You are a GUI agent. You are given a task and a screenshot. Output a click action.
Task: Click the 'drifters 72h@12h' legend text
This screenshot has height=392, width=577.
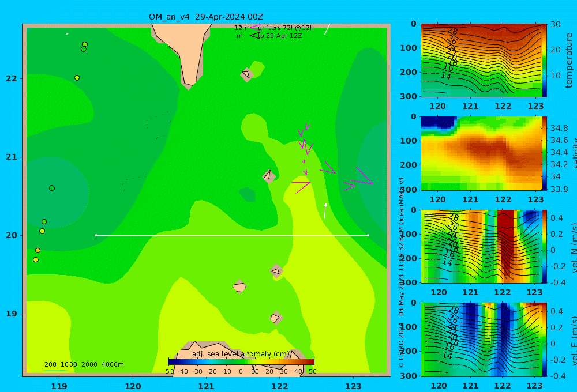(x=286, y=28)
